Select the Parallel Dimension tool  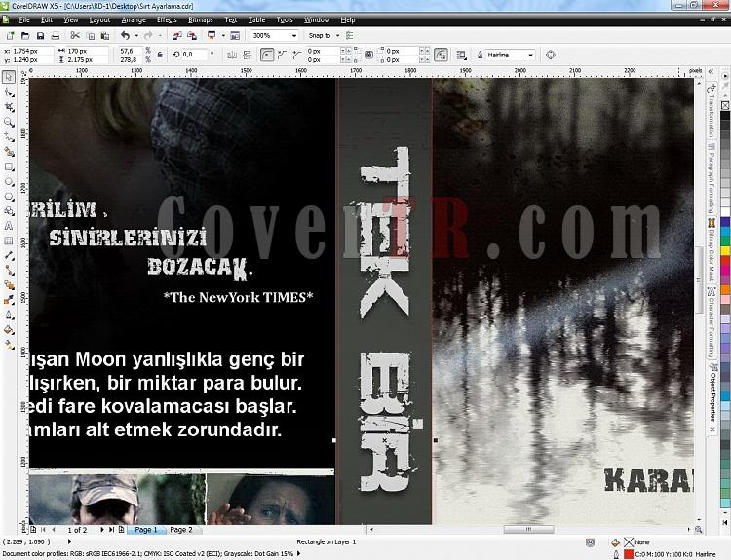point(9,256)
